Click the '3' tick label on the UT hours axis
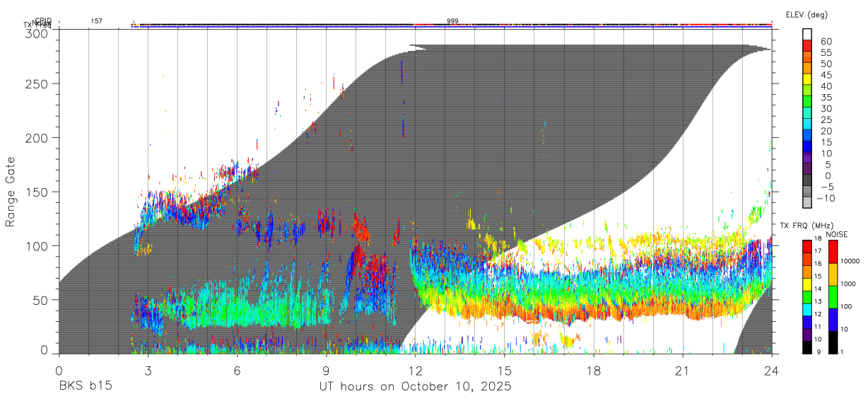 pos(148,370)
